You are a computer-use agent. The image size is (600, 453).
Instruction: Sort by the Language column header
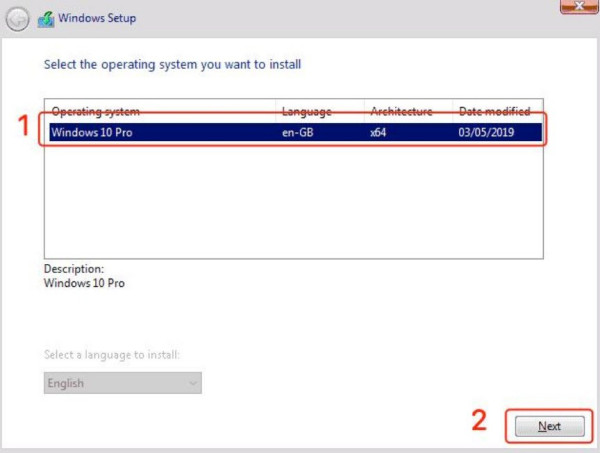(306, 111)
